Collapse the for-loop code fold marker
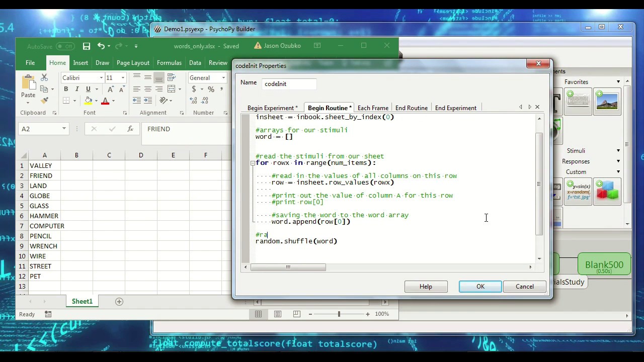Screen dimensions: 644x362 [x=253, y=163]
